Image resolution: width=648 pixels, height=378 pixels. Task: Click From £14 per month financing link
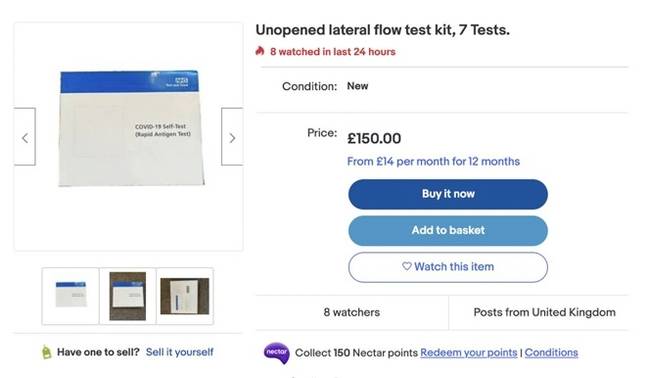pos(434,161)
